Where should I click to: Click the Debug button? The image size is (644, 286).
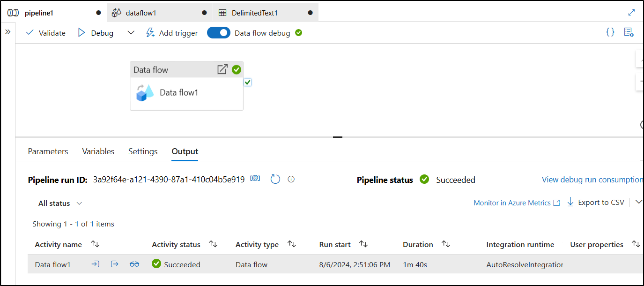(96, 33)
